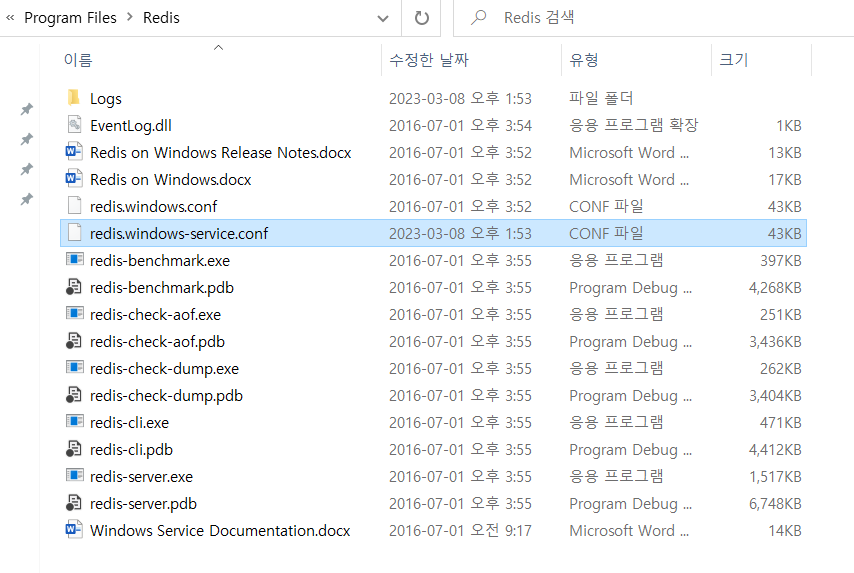Image resolution: width=854 pixels, height=573 pixels.
Task: Click the redis-cli.pdb file icon
Action: (x=74, y=449)
